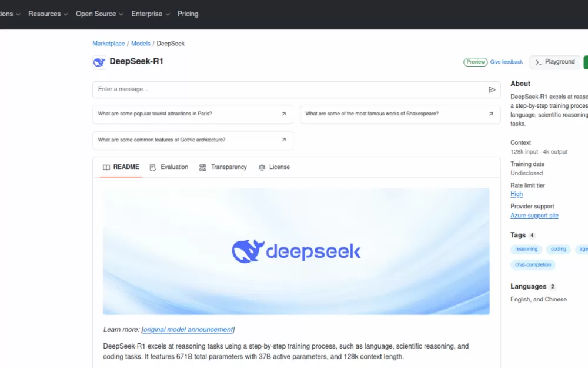Click the English, and Chinese text
The image size is (588, 368).
(539, 300)
